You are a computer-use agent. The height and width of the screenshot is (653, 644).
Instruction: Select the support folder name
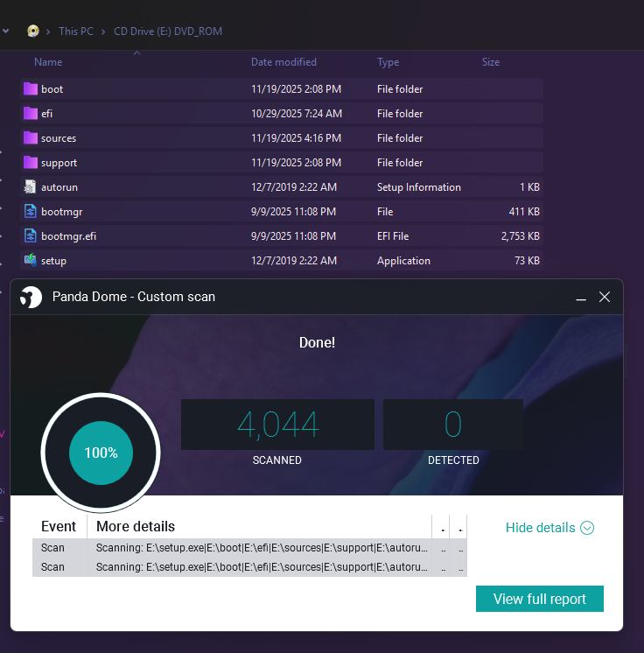59,163
